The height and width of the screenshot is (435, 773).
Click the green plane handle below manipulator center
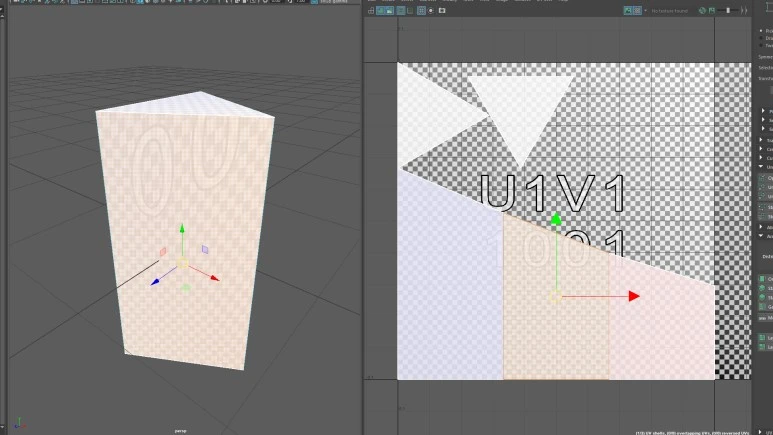185,287
